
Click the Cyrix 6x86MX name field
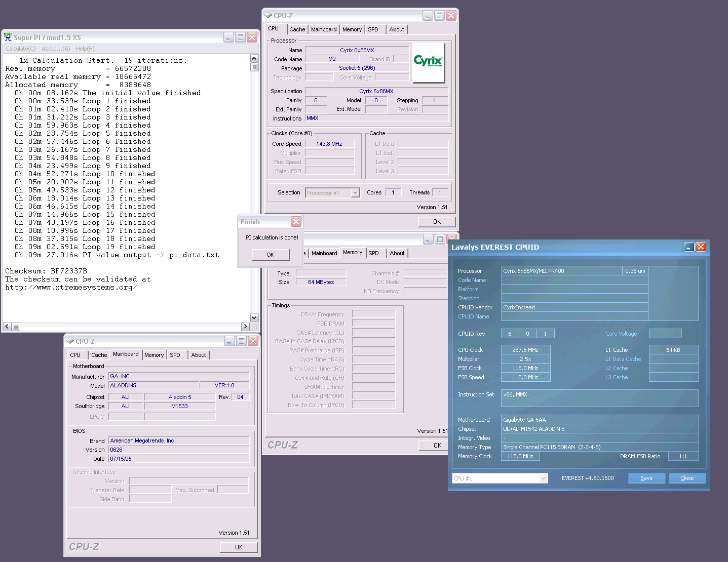[357, 50]
